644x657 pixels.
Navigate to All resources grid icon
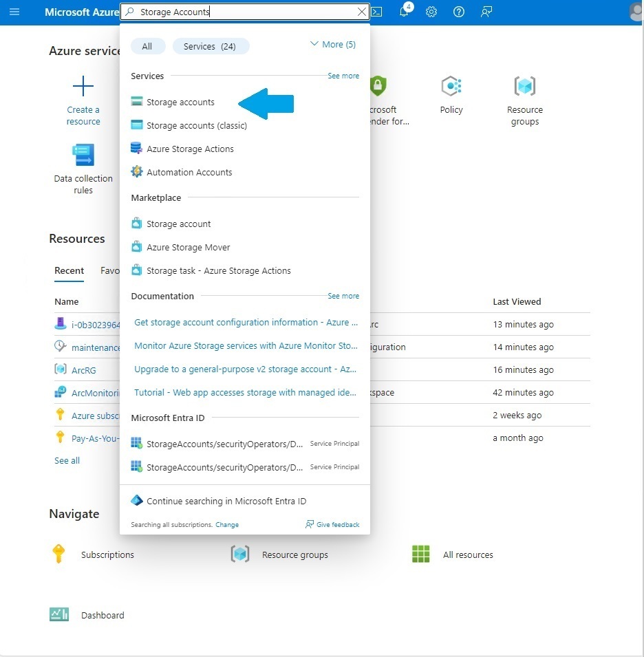pos(420,554)
